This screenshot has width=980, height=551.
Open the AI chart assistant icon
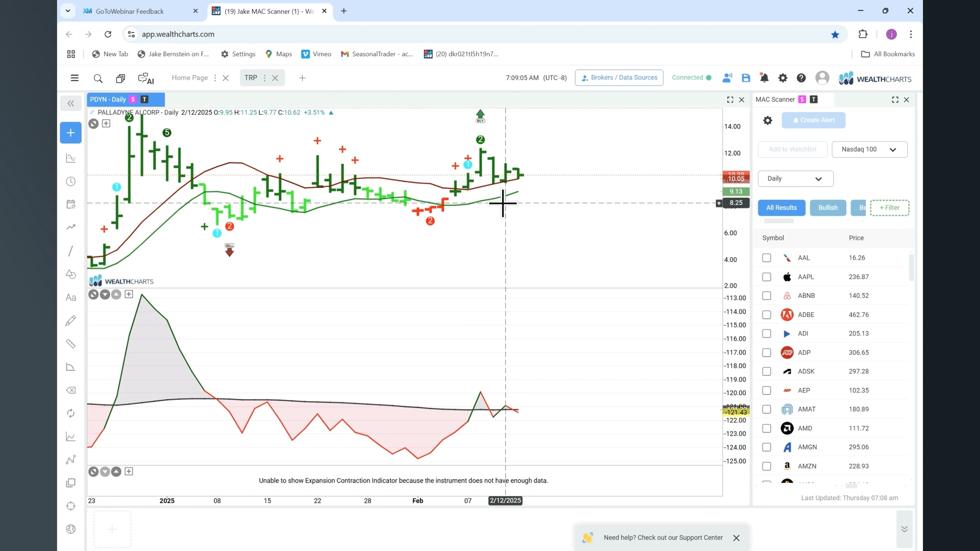tap(146, 78)
